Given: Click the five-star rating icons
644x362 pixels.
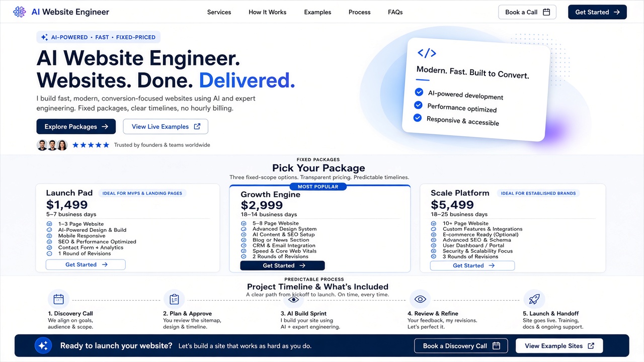Looking at the screenshot, I should point(91,145).
